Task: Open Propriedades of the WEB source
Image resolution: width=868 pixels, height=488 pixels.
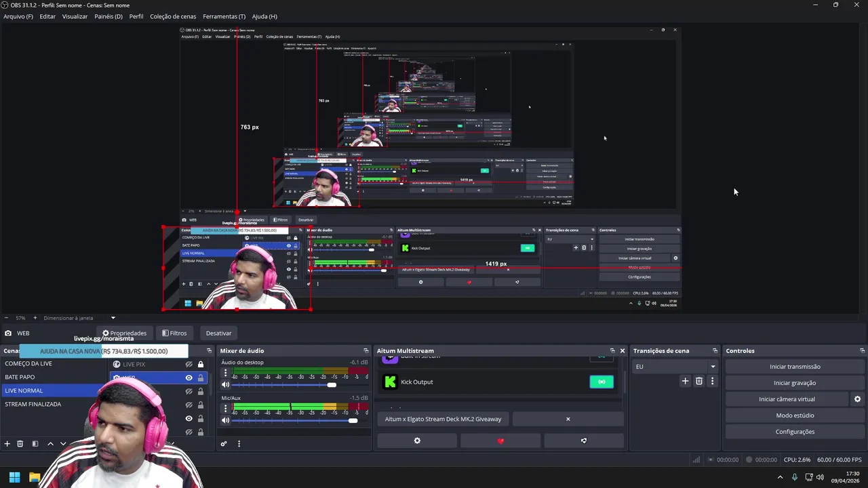Action: pos(124,333)
